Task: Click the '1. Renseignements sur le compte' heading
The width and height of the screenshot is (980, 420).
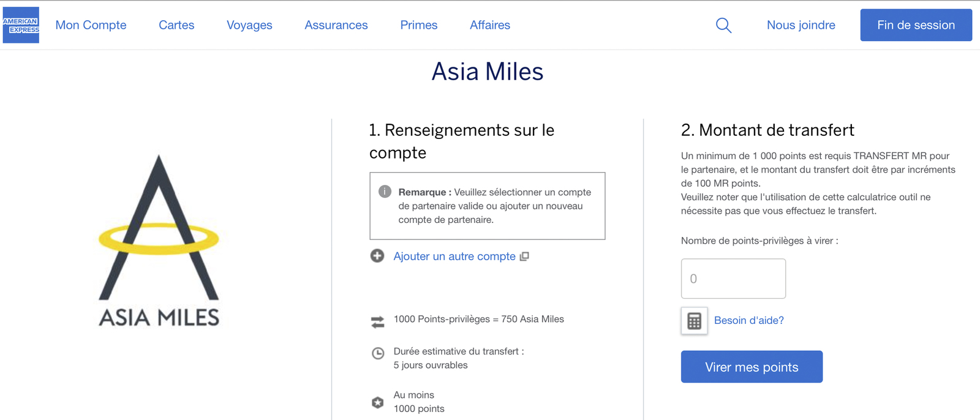Action: coord(462,141)
